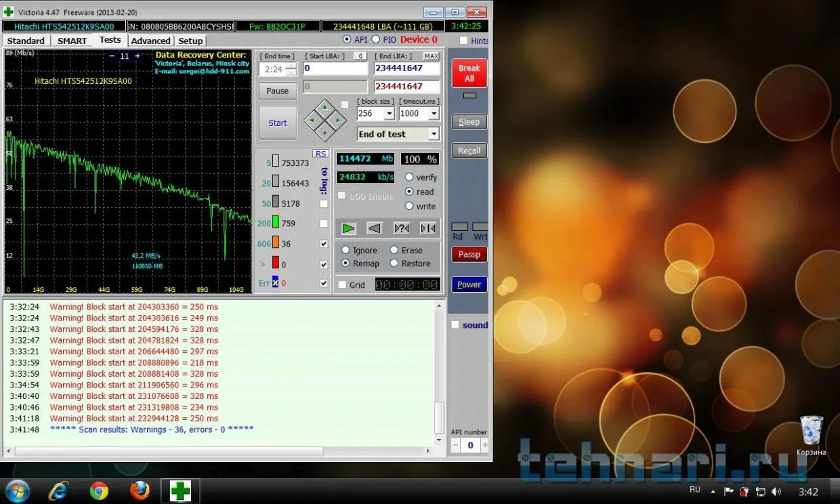The width and height of the screenshot is (840, 504).
Task: Click the Break All button
Action: pos(469,73)
